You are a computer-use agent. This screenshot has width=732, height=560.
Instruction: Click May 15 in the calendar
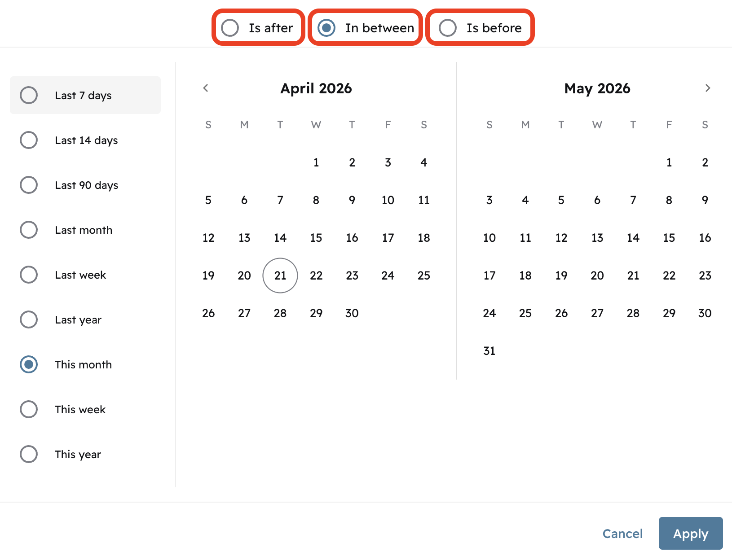[669, 238]
